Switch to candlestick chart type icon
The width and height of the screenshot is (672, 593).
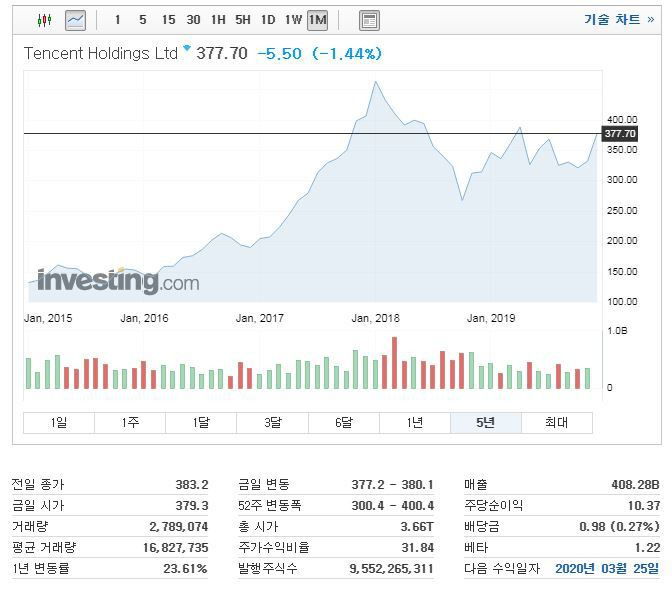click(44, 20)
